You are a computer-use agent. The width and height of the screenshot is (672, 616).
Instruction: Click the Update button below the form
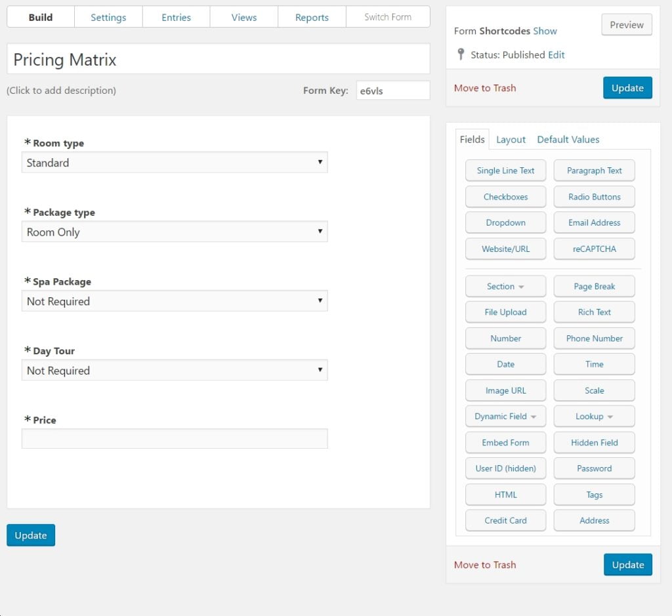point(31,535)
